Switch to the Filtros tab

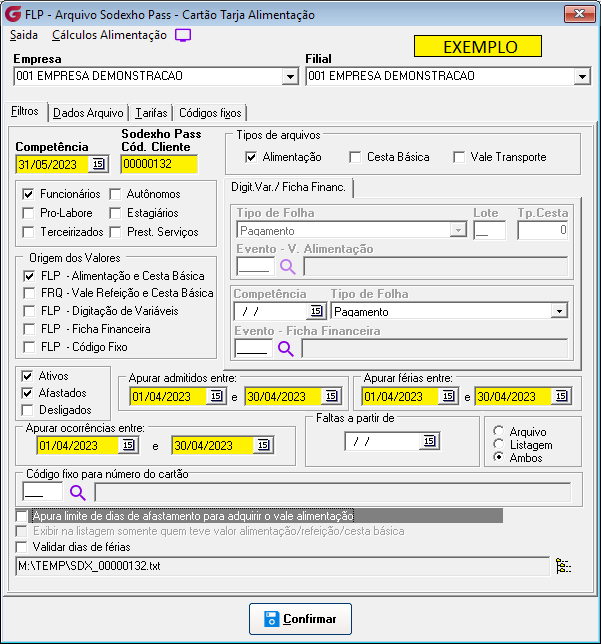pos(25,111)
